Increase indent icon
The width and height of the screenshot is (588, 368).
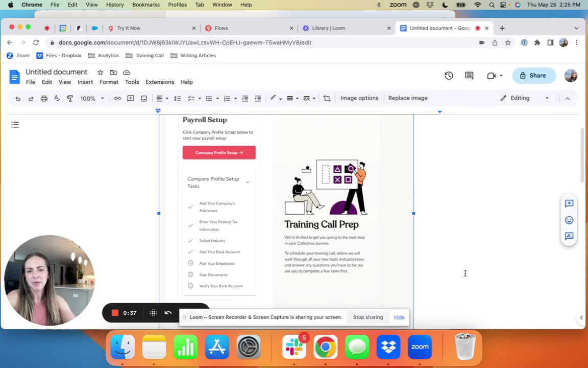(x=258, y=98)
